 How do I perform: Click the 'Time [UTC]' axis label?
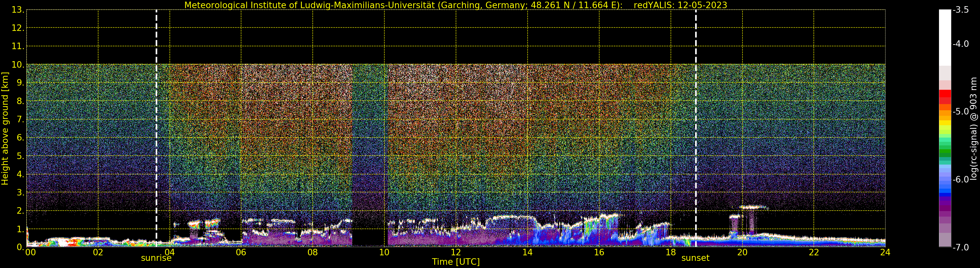point(455,261)
